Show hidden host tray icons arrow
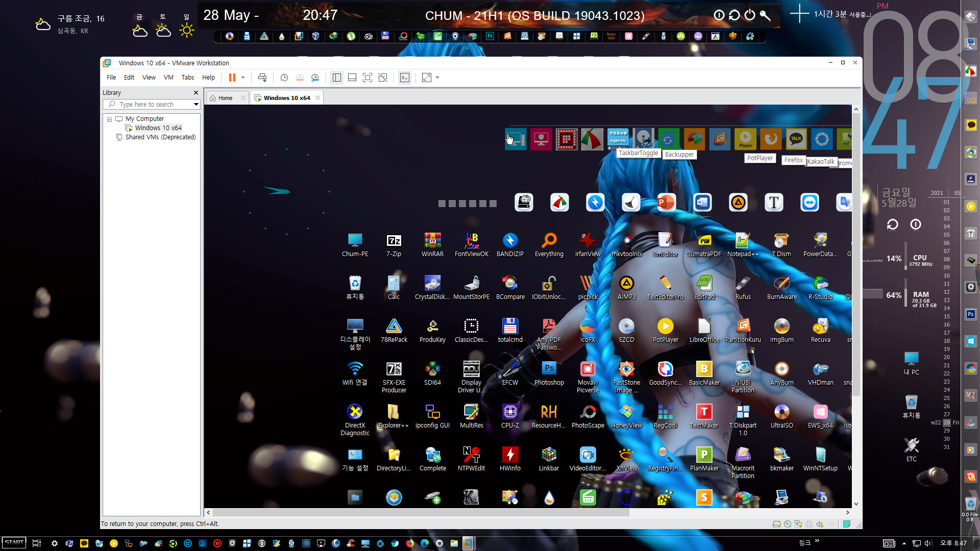Image resolution: width=980 pixels, height=551 pixels. 904,543
